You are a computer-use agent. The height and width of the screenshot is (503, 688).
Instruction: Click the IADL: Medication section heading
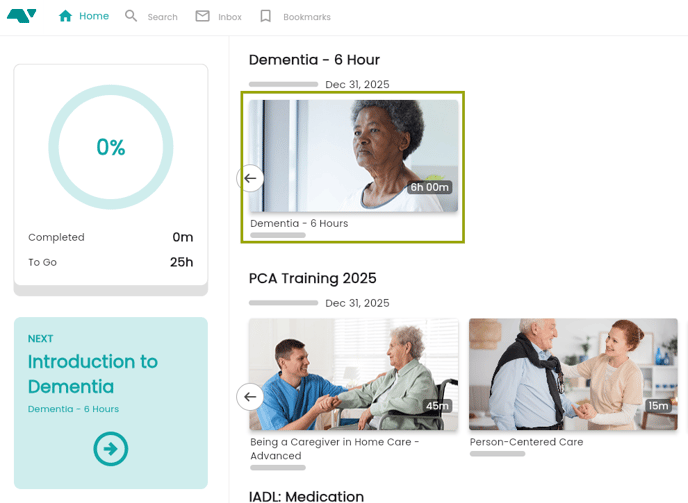(x=306, y=496)
